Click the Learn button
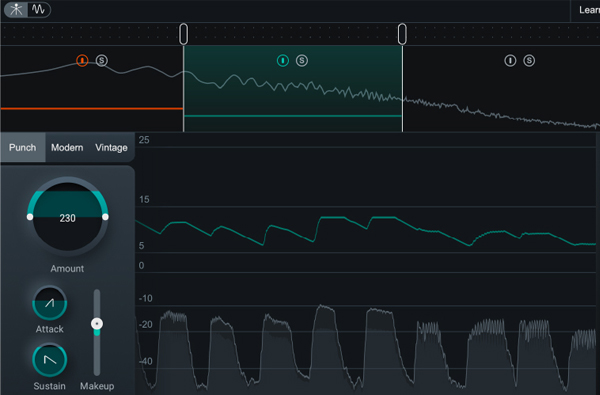Viewport: 600px width, 395px height. tap(589, 10)
